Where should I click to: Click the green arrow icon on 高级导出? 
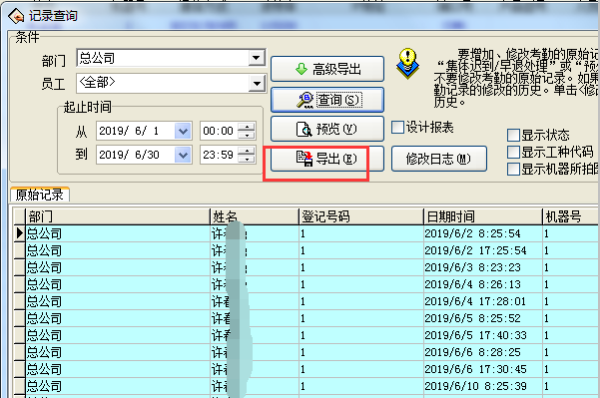point(301,69)
